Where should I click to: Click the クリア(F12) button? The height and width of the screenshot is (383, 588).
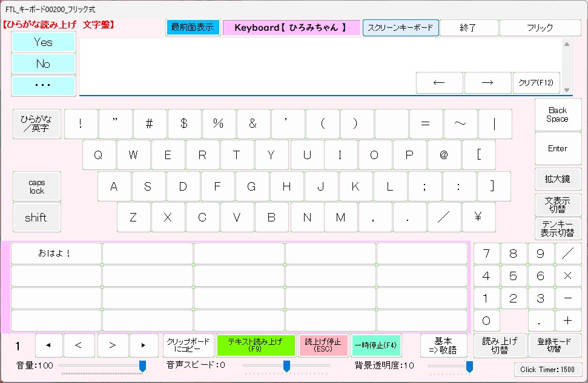pos(537,83)
